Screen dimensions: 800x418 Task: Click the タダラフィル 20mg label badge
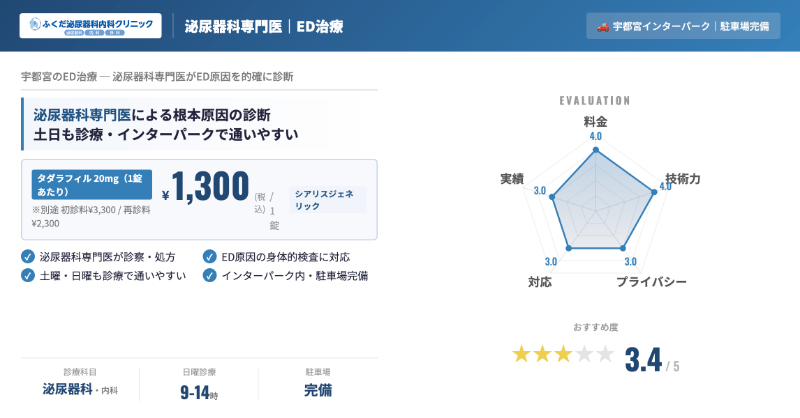tap(91, 184)
